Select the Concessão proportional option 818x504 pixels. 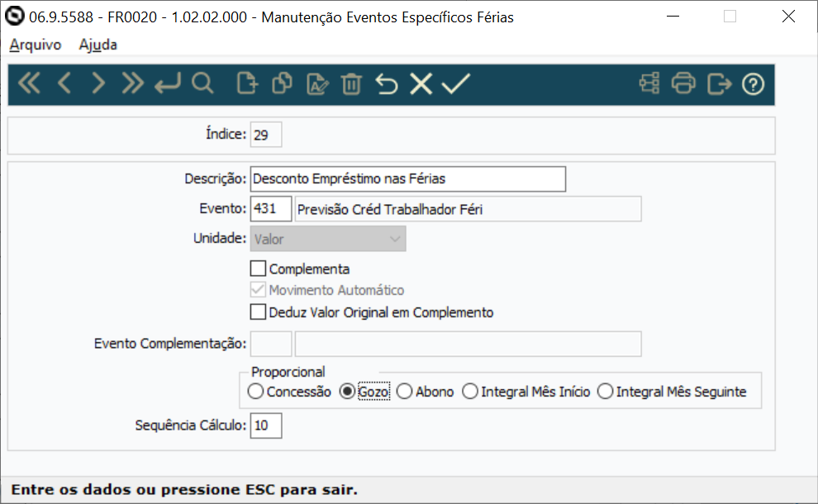point(256,391)
